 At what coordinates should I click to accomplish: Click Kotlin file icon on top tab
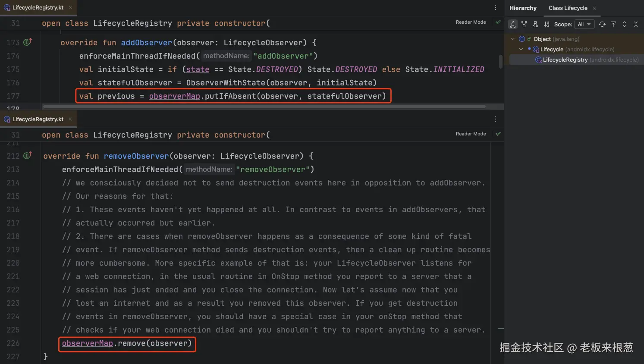click(7, 8)
